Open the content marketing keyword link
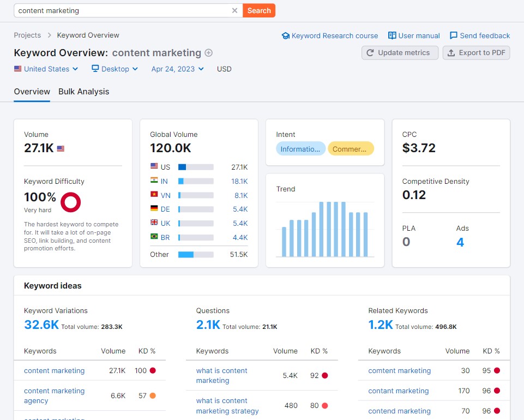The width and height of the screenshot is (524, 420). 55,370
